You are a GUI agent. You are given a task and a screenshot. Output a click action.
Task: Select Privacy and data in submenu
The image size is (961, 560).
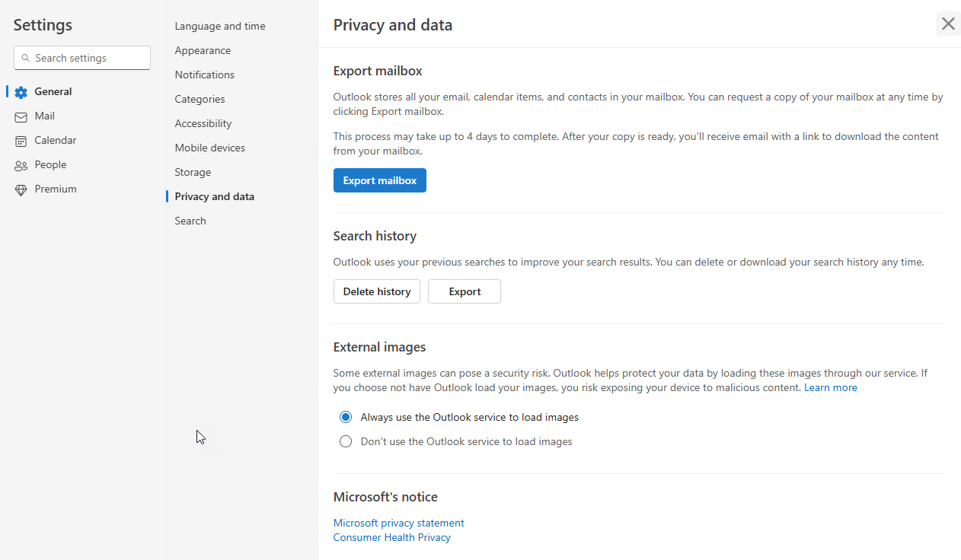pyautogui.click(x=215, y=196)
